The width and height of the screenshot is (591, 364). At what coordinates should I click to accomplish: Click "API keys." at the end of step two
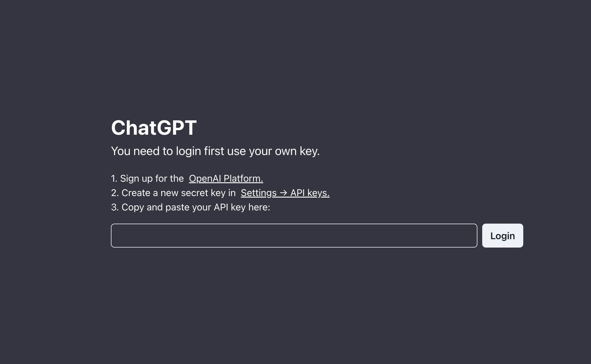(310, 193)
